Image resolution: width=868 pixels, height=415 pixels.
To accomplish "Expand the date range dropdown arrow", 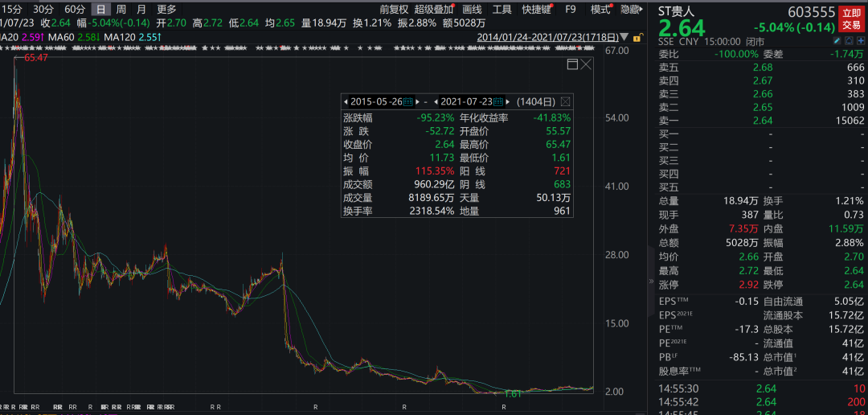I will pos(624,37).
